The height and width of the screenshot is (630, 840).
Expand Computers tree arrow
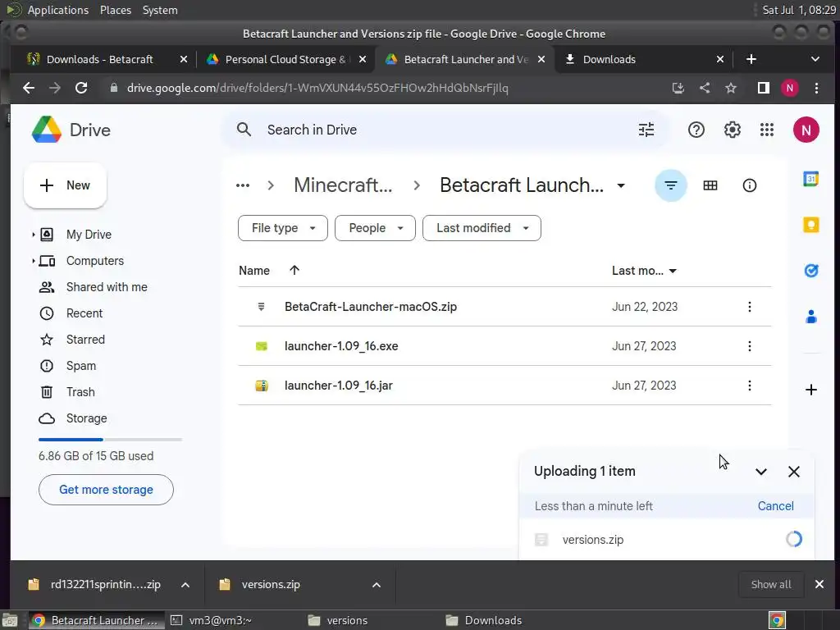(33, 261)
